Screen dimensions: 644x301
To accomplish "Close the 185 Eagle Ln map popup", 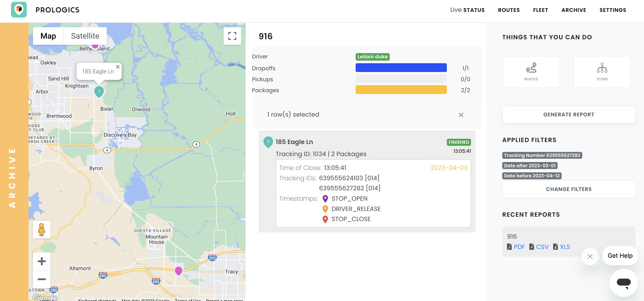I will [118, 67].
